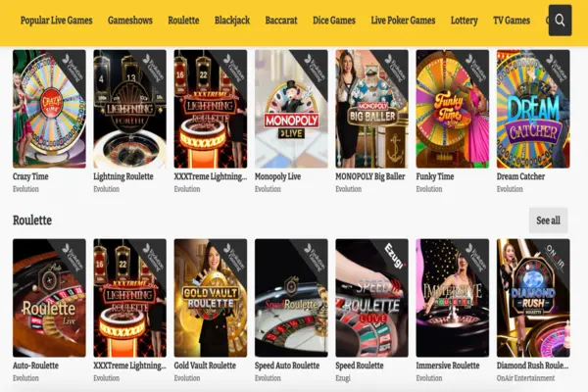Launch the Dream Catcher game tile

coord(533,109)
